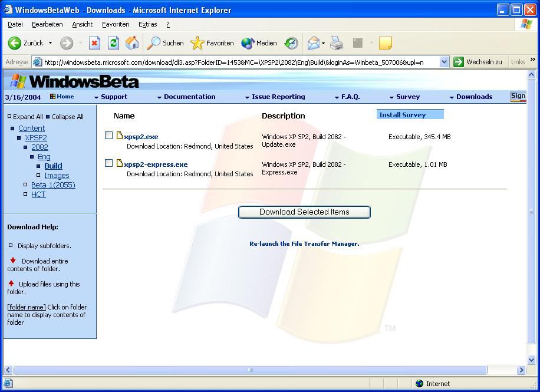The image size is (540, 392).
Task: Click the red download arrow help icon
Action: tap(13, 261)
